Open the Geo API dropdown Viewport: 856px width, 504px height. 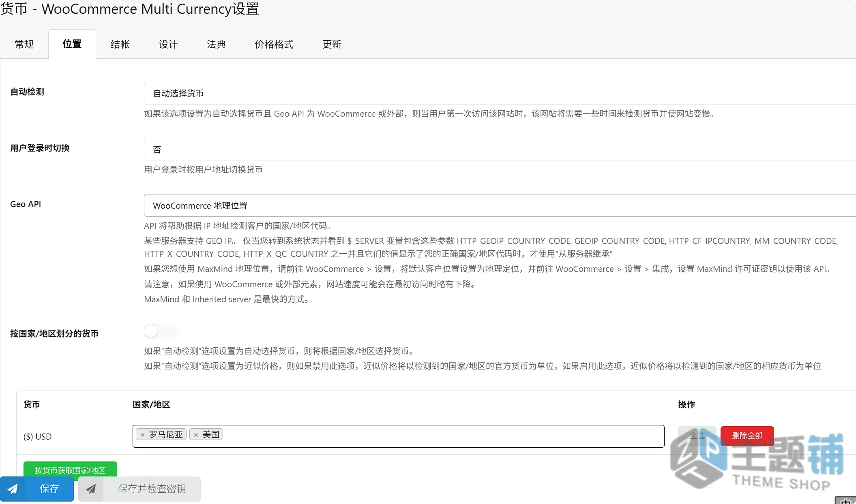click(x=500, y=205)
